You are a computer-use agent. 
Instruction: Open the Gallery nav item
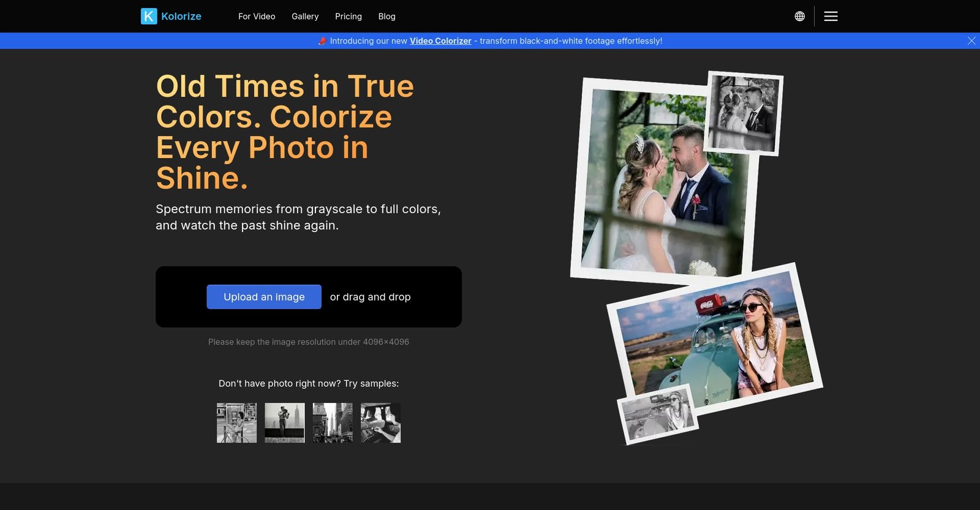(305, 17)
